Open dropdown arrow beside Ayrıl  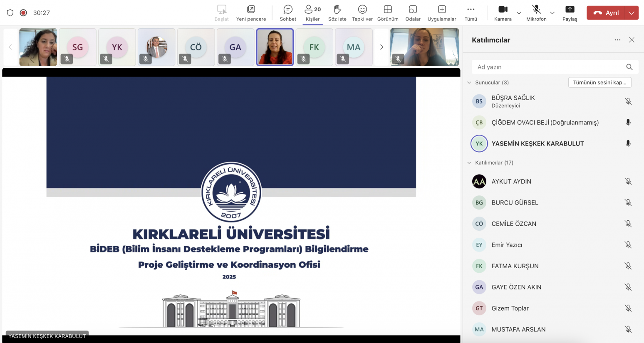tap(632, 13)
